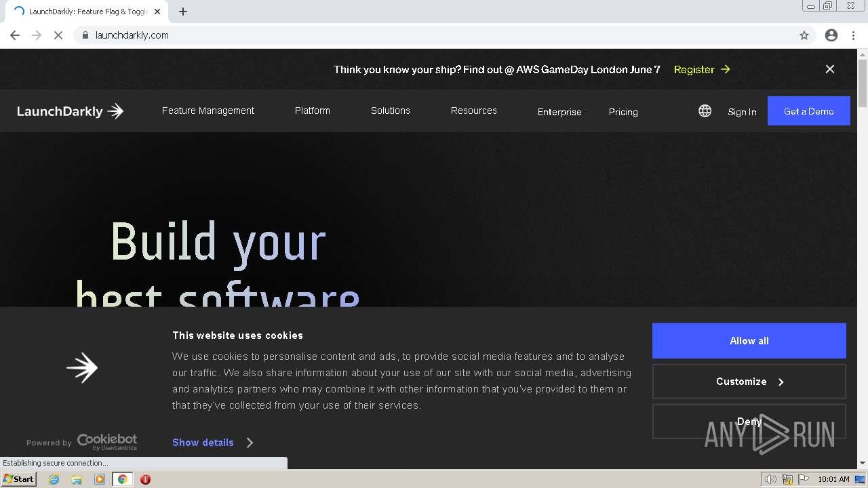Open a new browser tab
Viewport: 868px width, 488px height.
(183, 12)
